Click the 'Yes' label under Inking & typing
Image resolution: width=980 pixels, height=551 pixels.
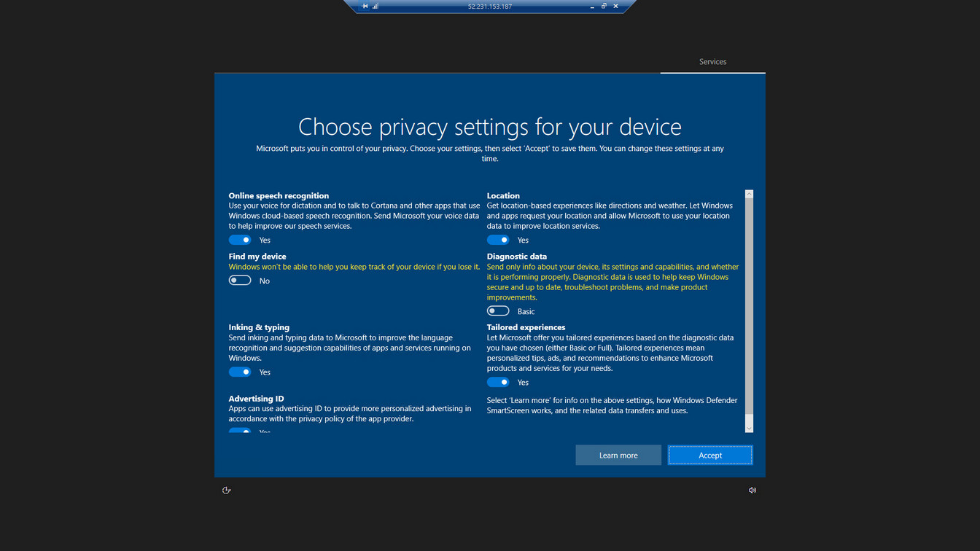pyautogui.click(x=265, y=372)
